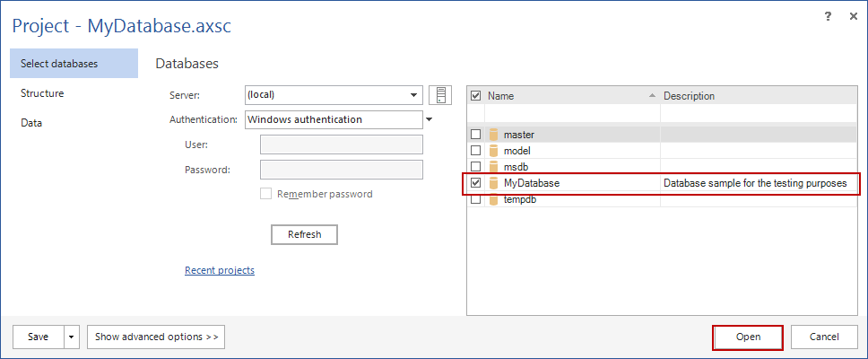Click the Name filter field
Image resolution: width=868 pixels, height=359 pixels.
click(x=572, y=114)
